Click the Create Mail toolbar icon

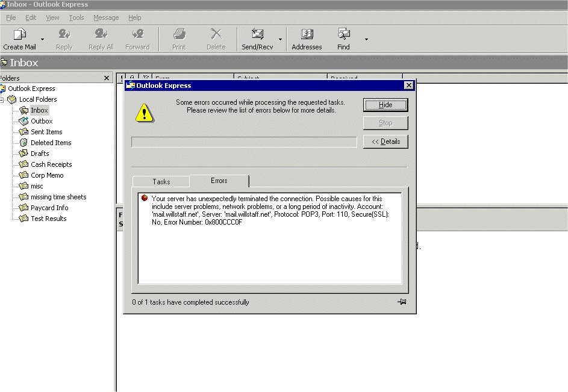pyautogui.click(x=19, y=34)
